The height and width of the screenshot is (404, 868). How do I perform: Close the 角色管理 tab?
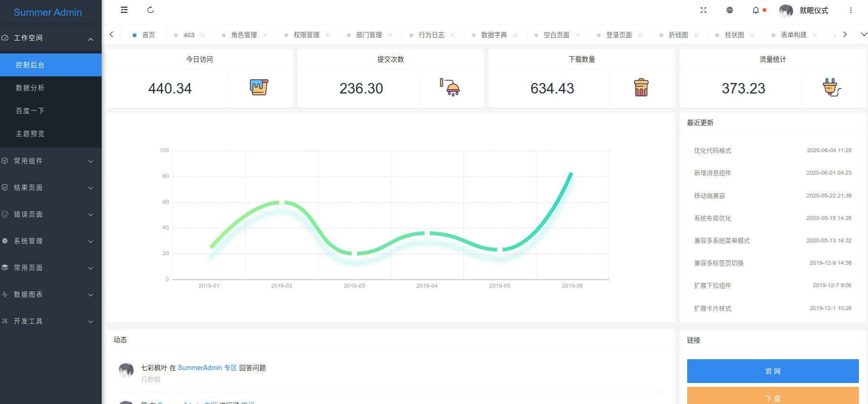pos(265,35)
